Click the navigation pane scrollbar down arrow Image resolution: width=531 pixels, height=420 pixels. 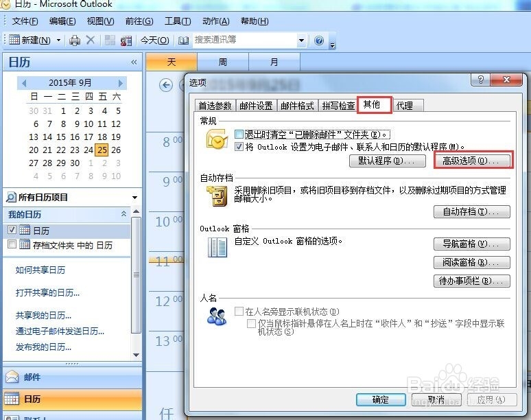136,355
